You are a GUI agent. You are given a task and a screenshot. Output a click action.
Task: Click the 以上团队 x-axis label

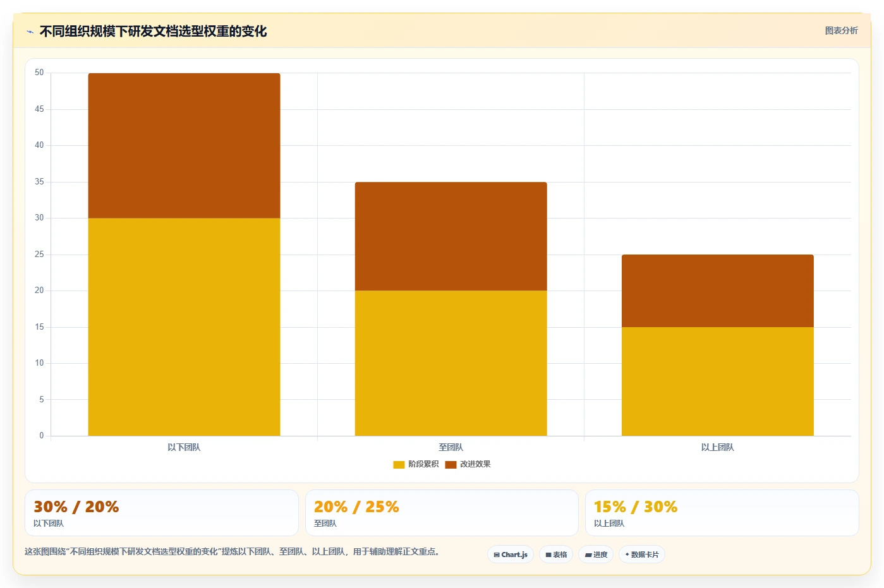click(x=717, y=447)
